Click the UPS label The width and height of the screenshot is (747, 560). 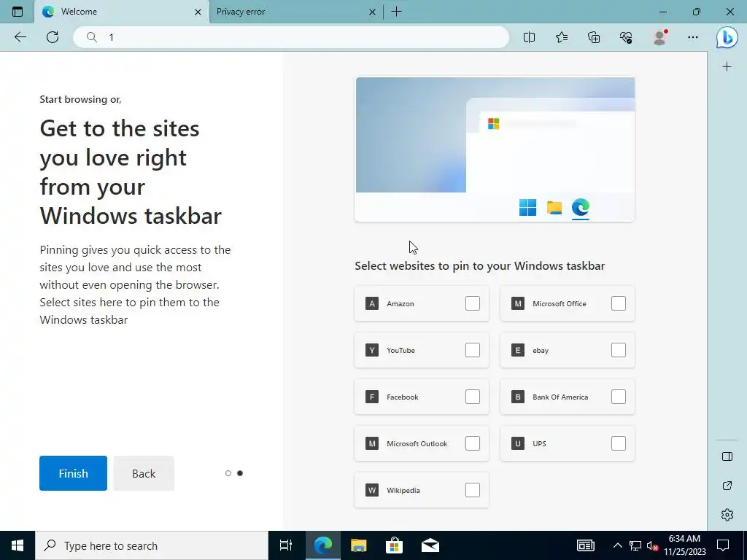pyautogui.click(x=539, y=444)
